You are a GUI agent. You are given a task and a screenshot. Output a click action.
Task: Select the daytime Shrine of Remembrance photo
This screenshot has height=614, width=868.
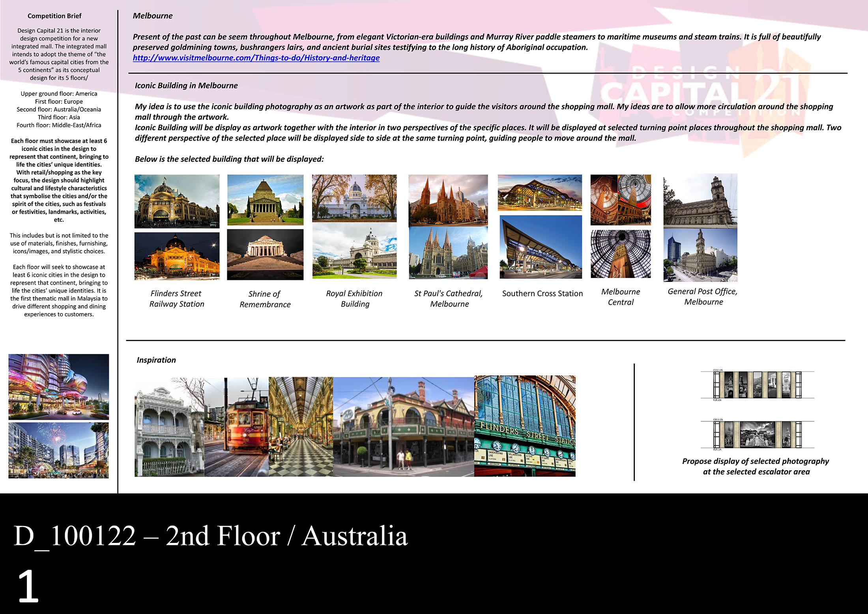pyautogui.click(x=265, y=199)
